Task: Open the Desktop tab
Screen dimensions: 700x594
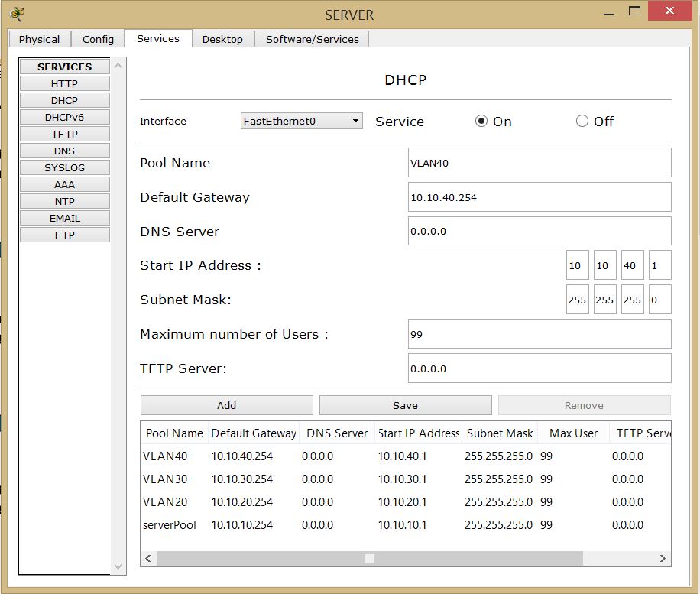Action: pyautogui.click(x=222, y=39)
